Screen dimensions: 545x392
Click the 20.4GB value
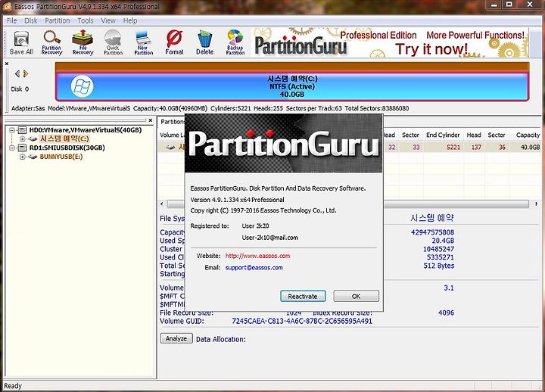[443, 241]
